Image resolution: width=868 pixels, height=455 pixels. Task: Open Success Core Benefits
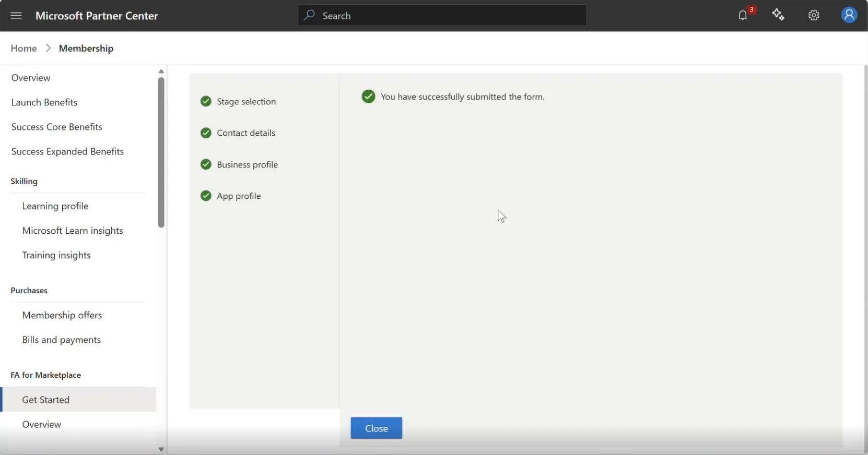57,127
